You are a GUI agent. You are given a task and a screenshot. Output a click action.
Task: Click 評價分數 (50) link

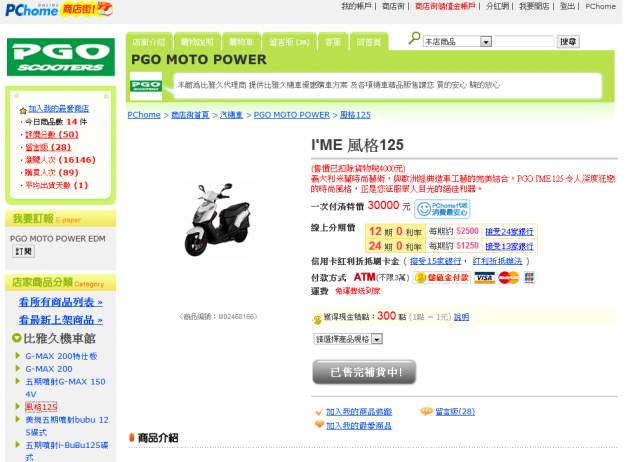click(x=52, y=134)
